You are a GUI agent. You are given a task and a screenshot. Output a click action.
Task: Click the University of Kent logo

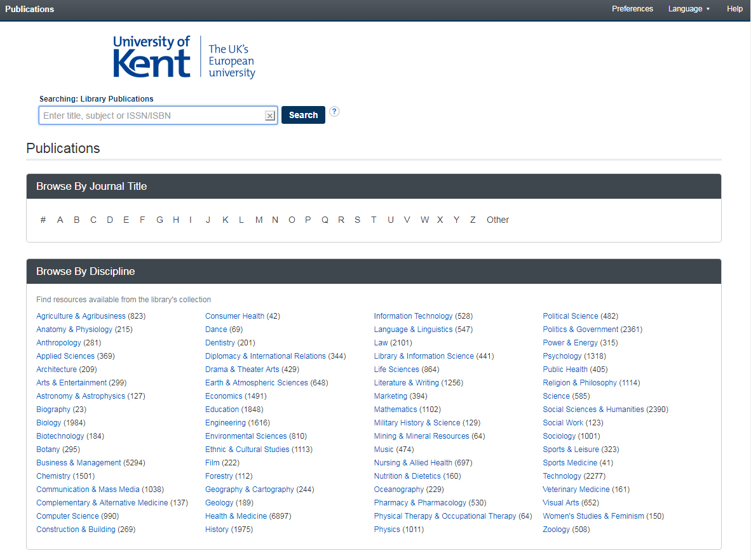[184, 56]
